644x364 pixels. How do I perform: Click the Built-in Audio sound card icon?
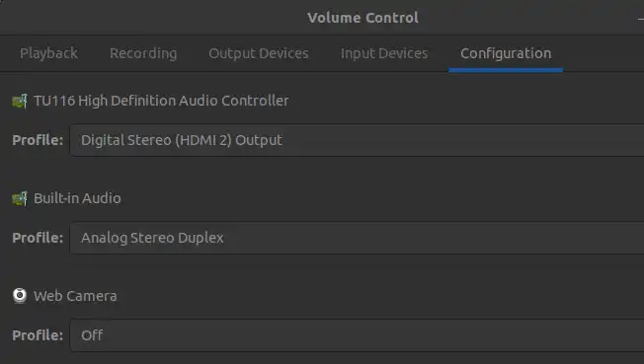click(x=20, y=198)
